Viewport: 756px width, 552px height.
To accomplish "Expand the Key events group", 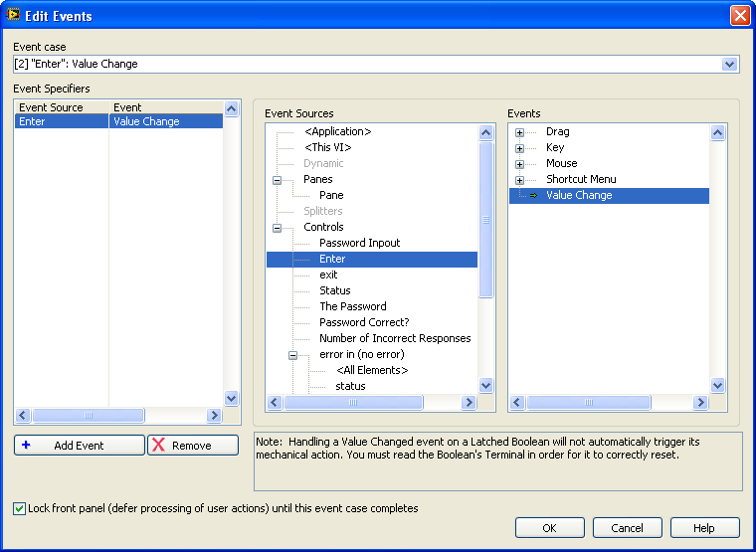I will pyautogui.click(x=519, y=148).
